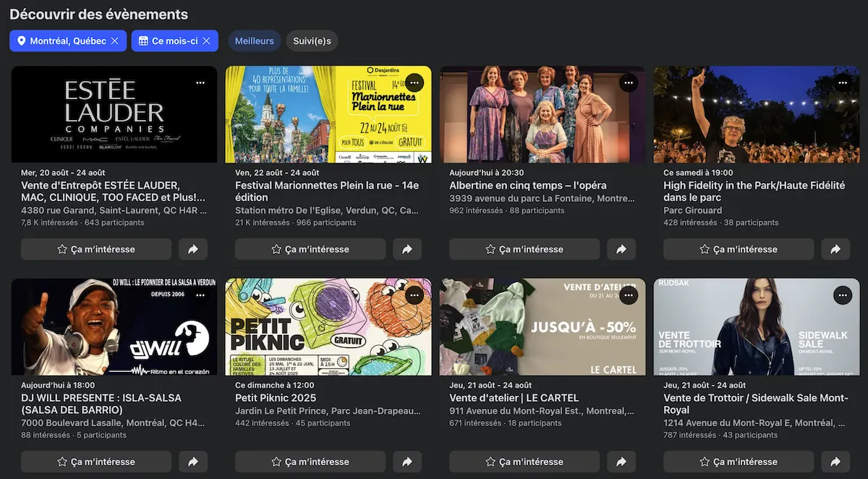The height and width of the screenshot is (479, 868).
Task: Remove the Montréal, Québec location filter
Action: 114,41
